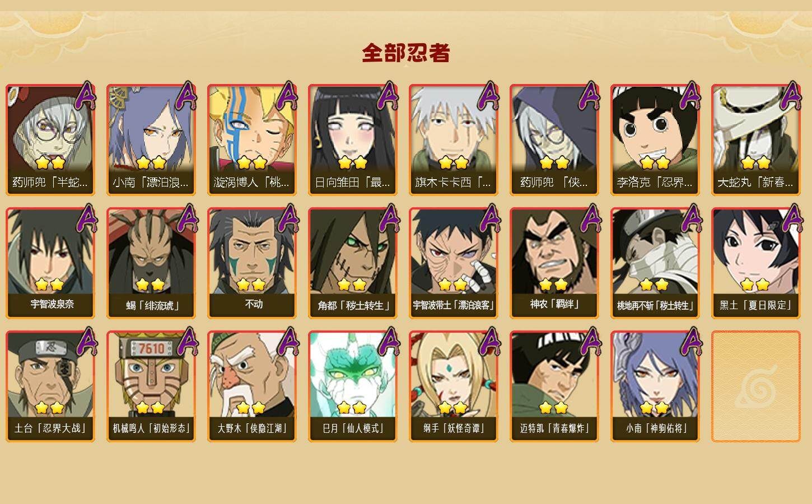
Task: Choose the 不动 ninja portrait
Action: coord(252,263)
